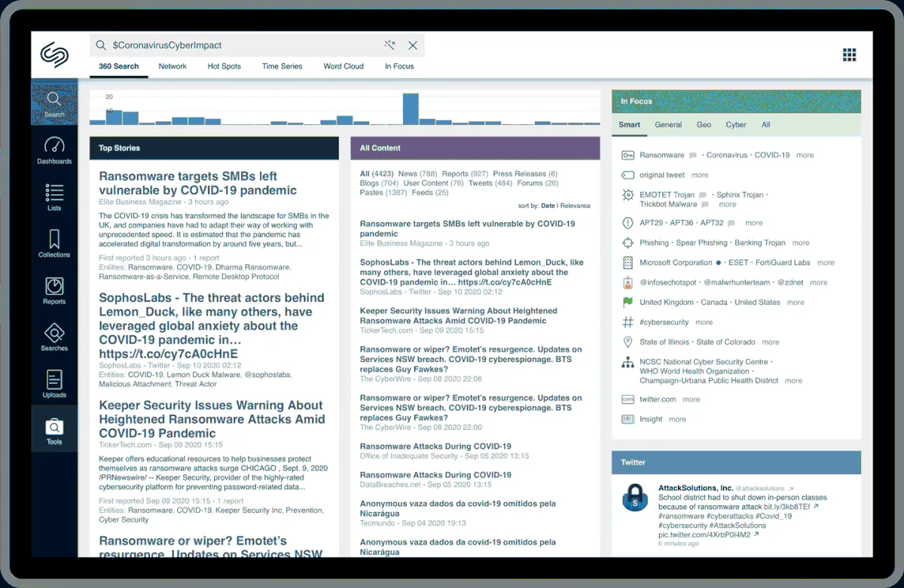The image size is (904, 588).
Task: Click the key icon beside Ransomware
Action: [628, 155]
